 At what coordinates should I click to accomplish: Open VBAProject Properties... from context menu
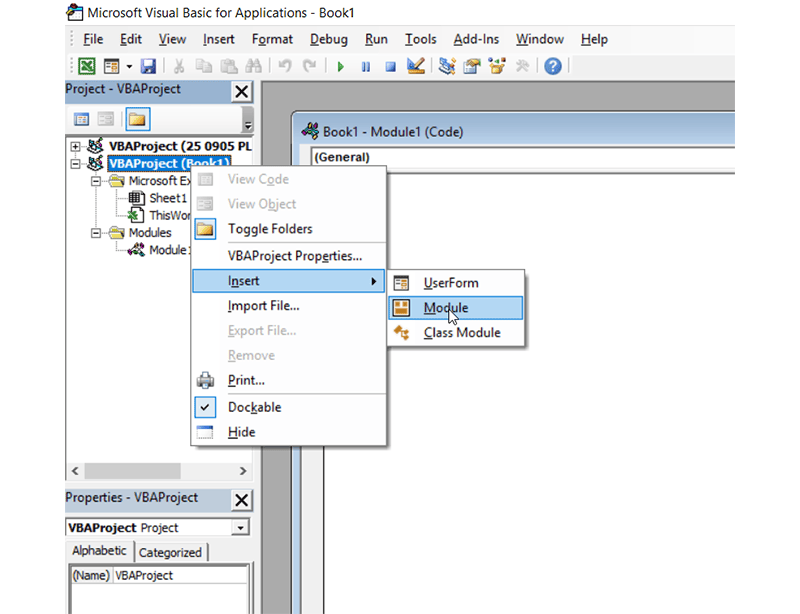tap(288, 256)
